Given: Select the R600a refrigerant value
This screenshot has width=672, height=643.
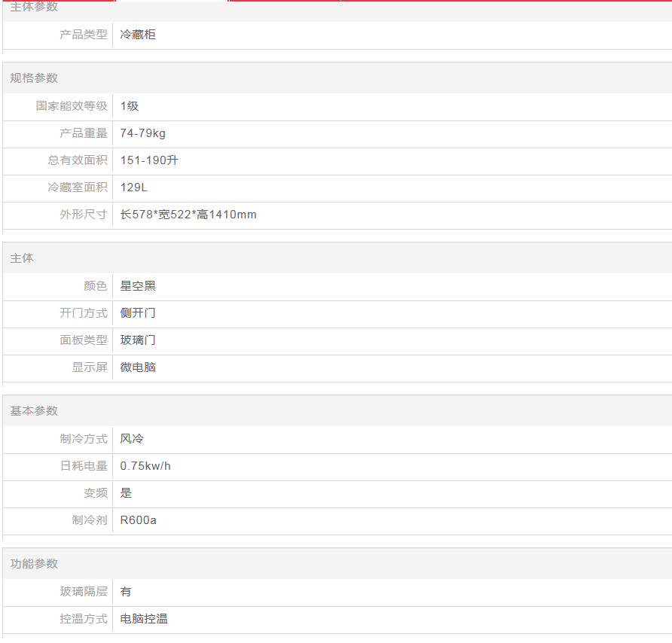Looking at the screenshot, I should [x=139, y=520].
